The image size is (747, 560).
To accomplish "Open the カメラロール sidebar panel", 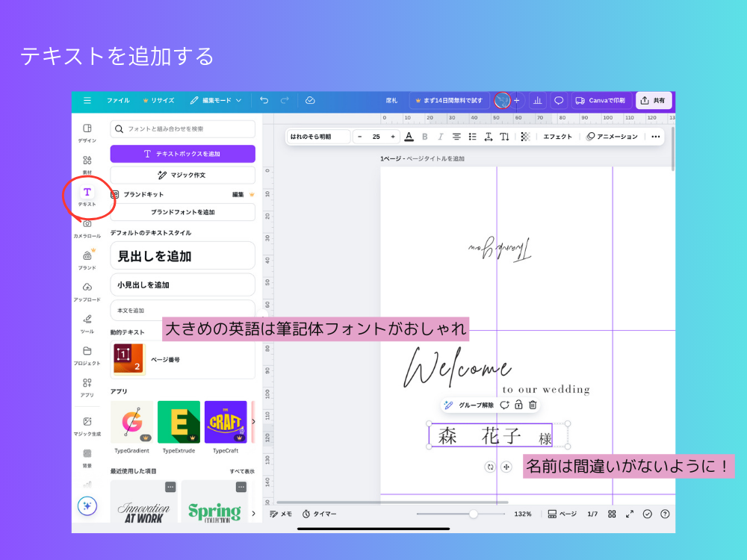I will pos(87,227).
